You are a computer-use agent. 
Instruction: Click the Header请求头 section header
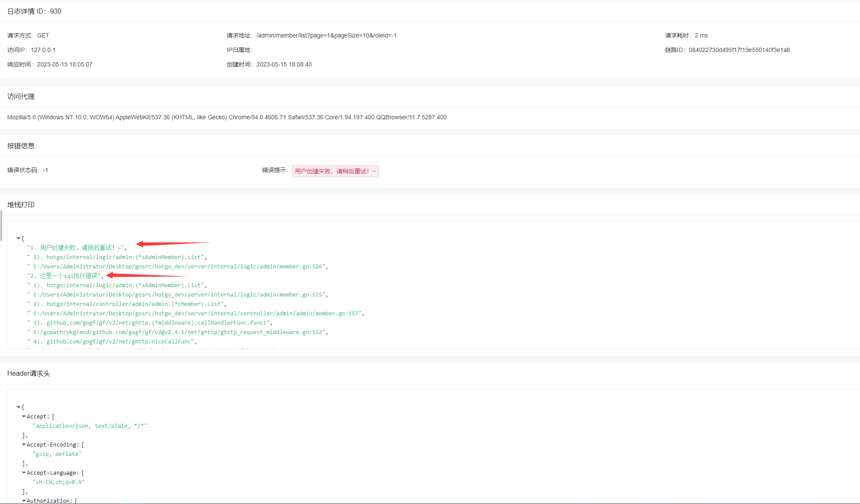28,373
